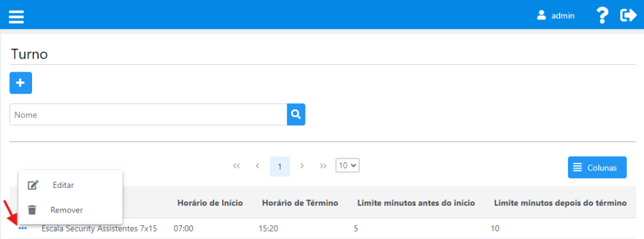Select page 1 in the pagination

pyautogui.click(x=280, y=166)
